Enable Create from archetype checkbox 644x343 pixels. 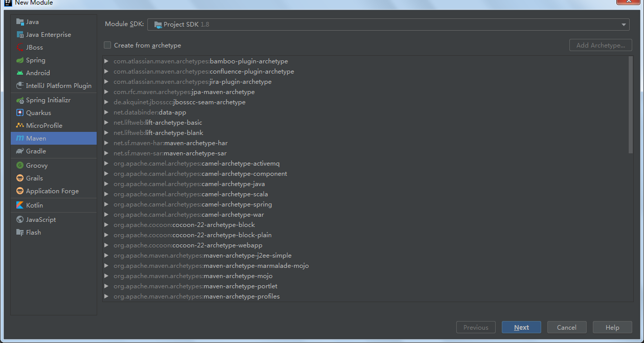(x=107, y=45)
